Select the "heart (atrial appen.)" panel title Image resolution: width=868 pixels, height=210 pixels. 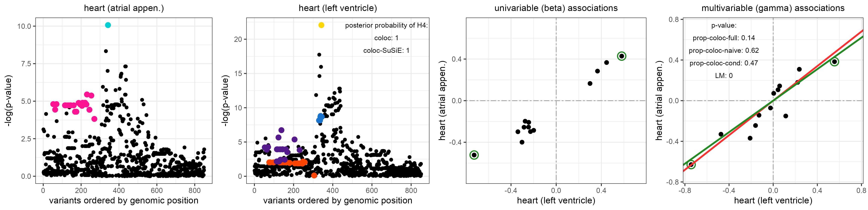(x=124, y=8)
